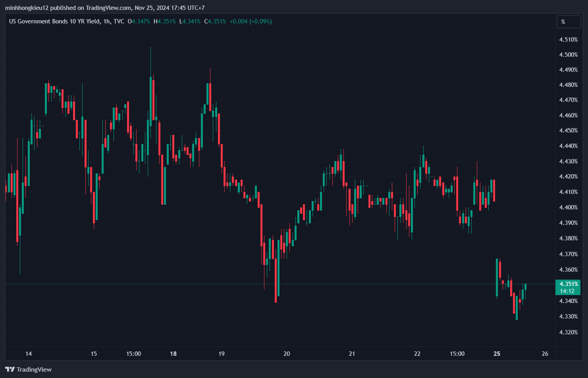Select the symbol title US Government Bonds 10 YR Yield
Screen dimensions: 588x378
coord(54,21)
